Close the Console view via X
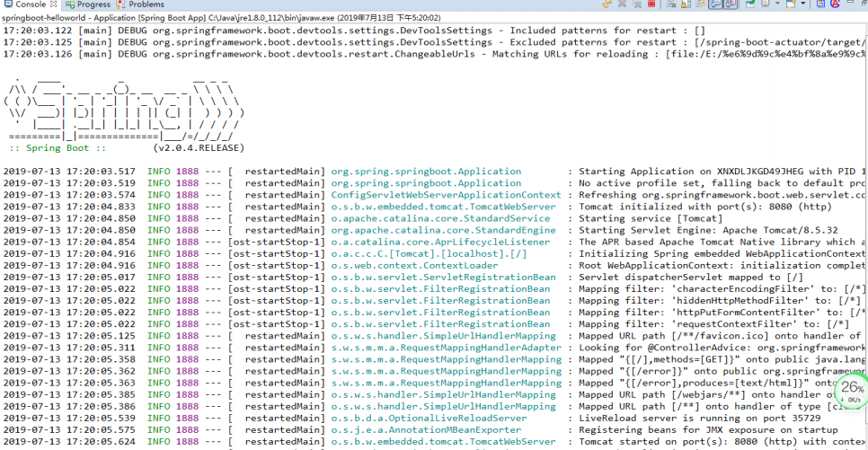The height and width of the screenshot is (450, 868). 53,4
